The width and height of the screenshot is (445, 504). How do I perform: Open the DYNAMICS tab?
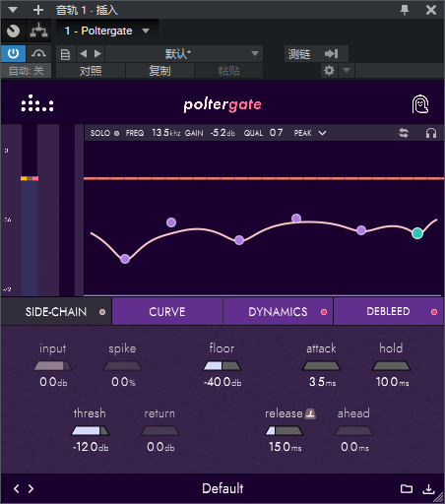click(x=278, y=312)
